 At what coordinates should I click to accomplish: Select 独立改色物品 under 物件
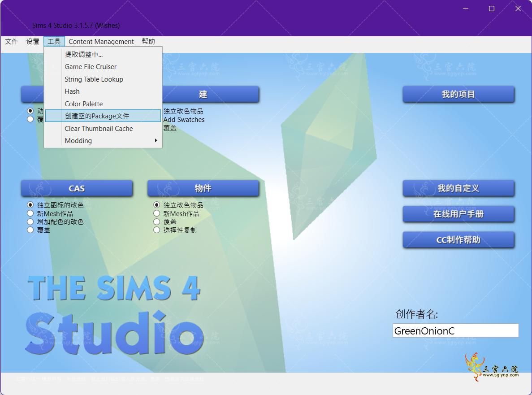[156, 205]
